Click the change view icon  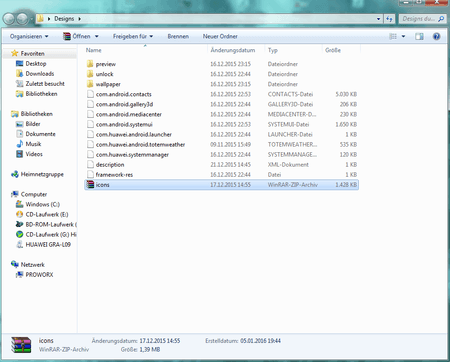(x=393, y=36)
